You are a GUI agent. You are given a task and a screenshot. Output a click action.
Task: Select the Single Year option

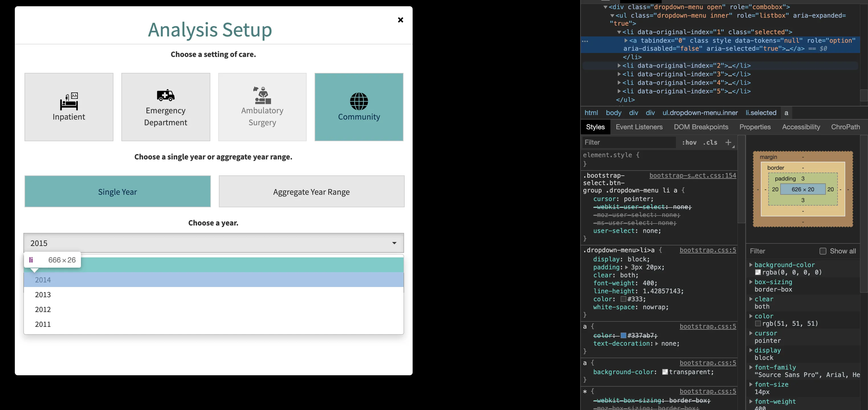pos(117,192)
